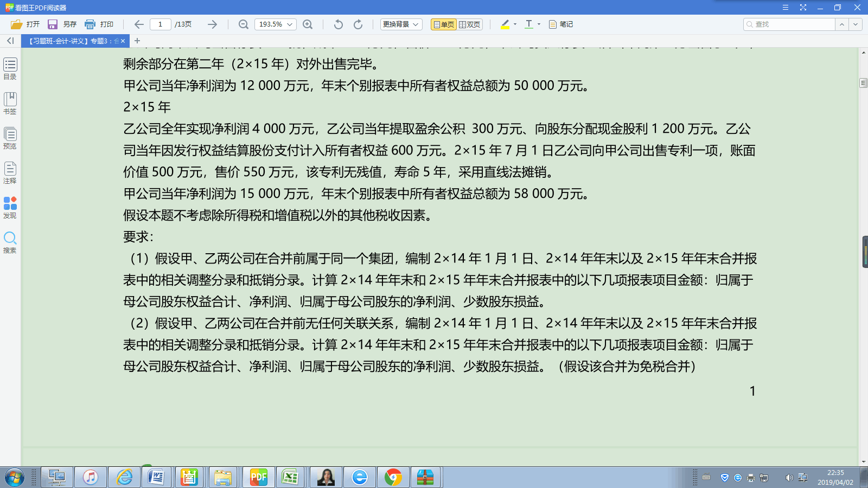Open the Bookmarks (书签) sidebar panel

(x=10, y=102)
